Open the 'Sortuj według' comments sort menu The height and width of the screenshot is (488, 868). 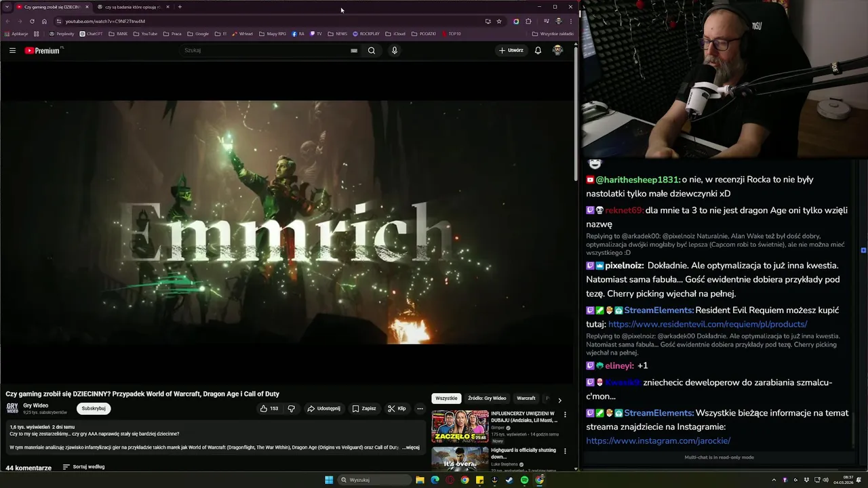83,467
